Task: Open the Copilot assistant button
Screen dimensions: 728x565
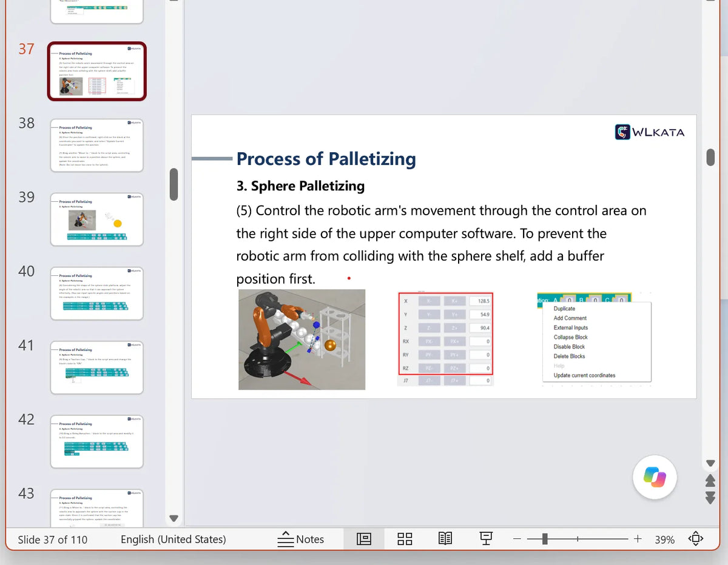Action: 655,477
